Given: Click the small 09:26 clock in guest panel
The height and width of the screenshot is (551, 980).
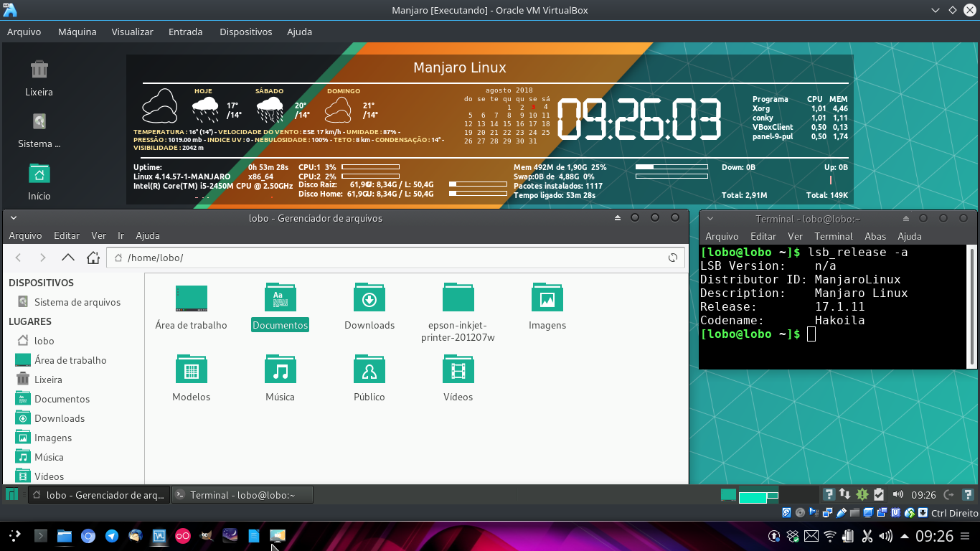Looking at the screenshot, I should tap(923, 494).
